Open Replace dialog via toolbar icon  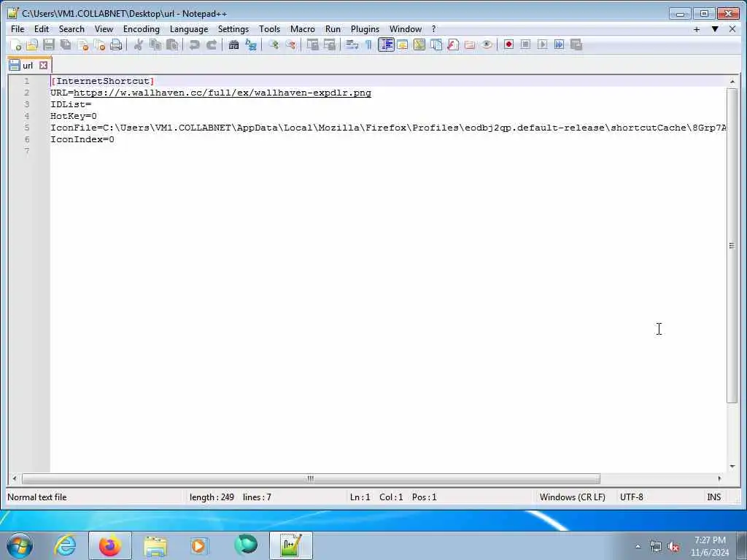point(251,44)
